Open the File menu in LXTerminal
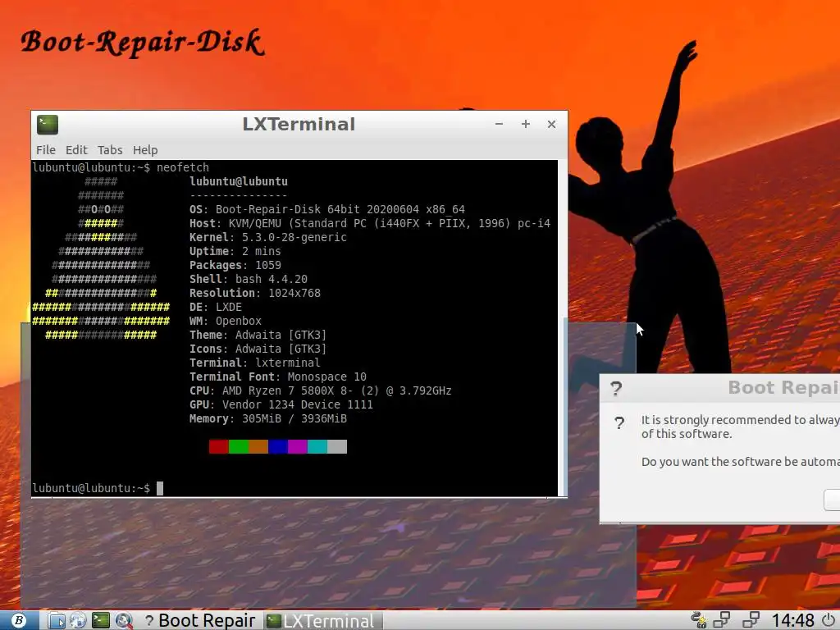Screen dimensions: 840x630 (x=46, y=150)
